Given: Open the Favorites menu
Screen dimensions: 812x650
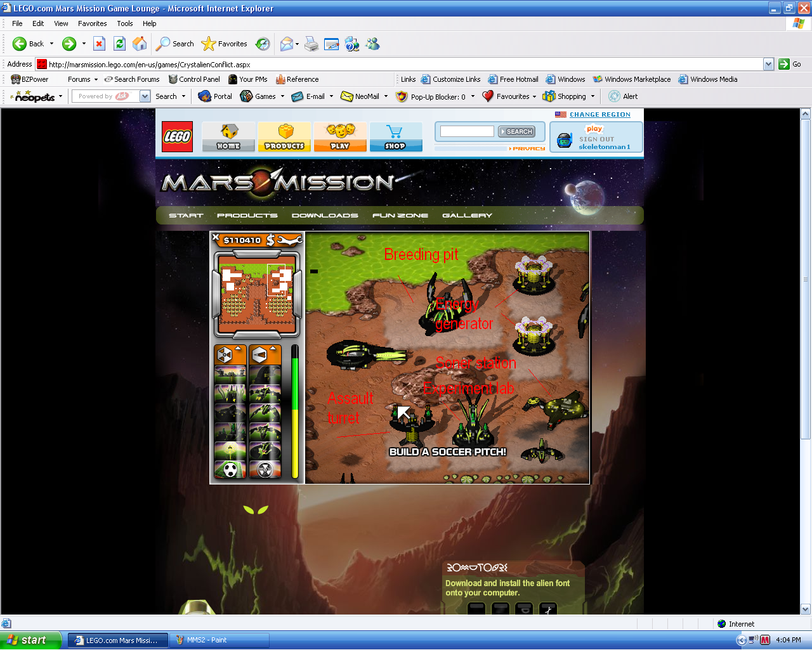Looking at the screenshot, I should pos(93,23).
